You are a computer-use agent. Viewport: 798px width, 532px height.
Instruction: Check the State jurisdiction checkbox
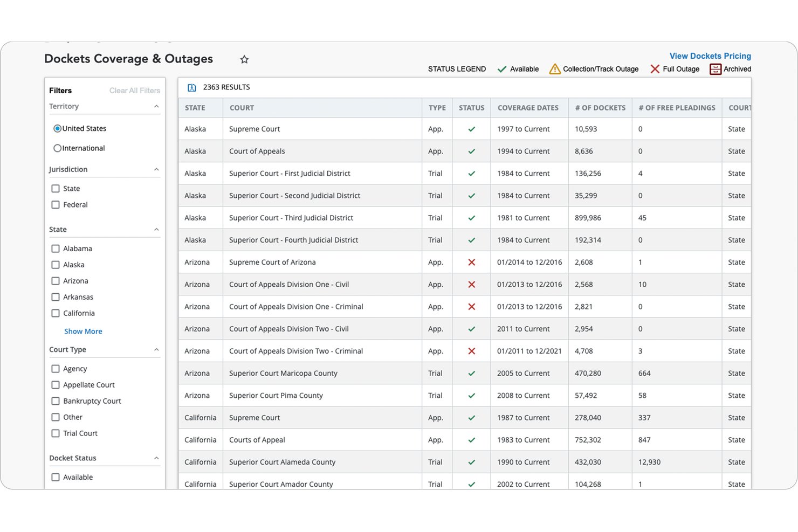[55, 189]
